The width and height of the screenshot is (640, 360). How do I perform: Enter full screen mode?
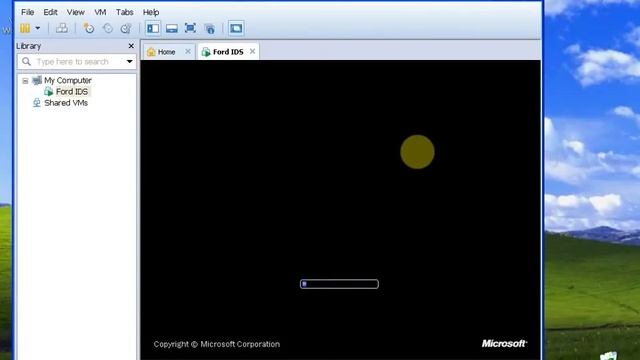point(190,28)
